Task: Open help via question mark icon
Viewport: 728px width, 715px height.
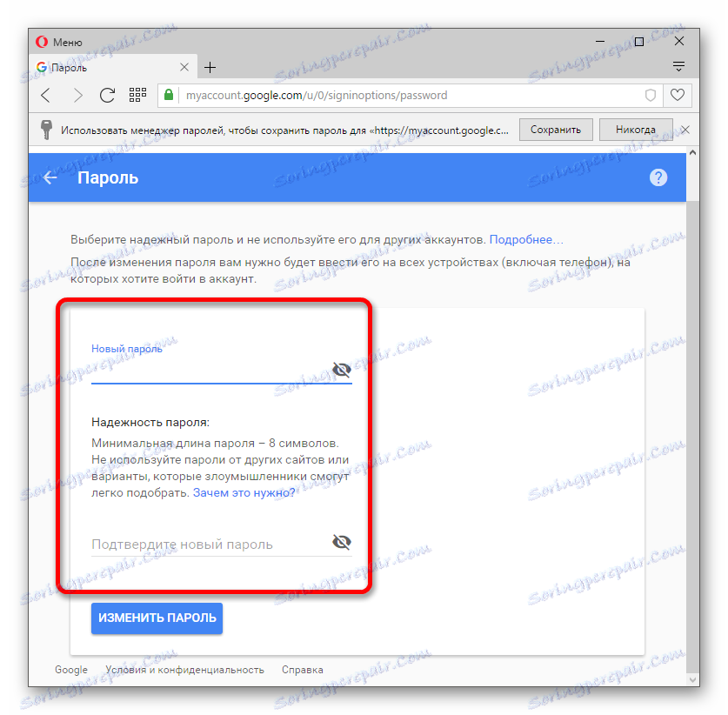Action: [658, 177]
